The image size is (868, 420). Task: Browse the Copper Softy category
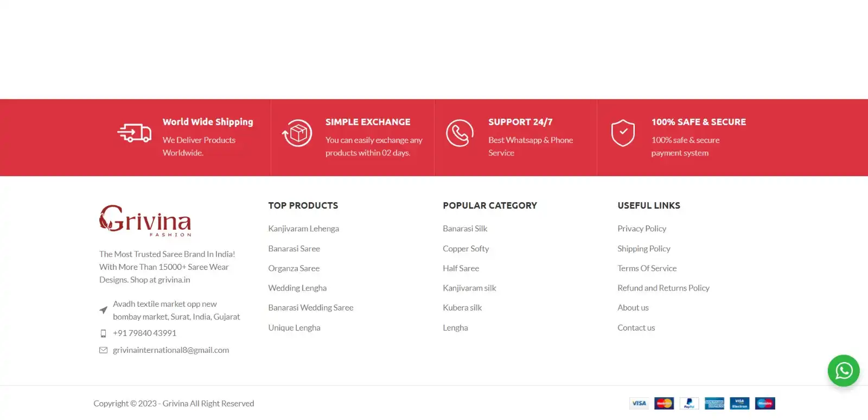coord(465,249)
